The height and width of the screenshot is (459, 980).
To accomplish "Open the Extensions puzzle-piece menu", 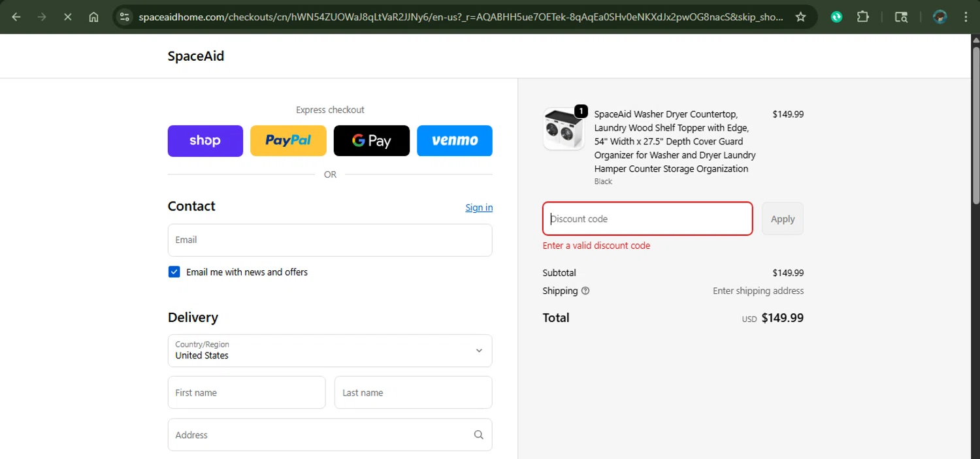I will (862, 17).
